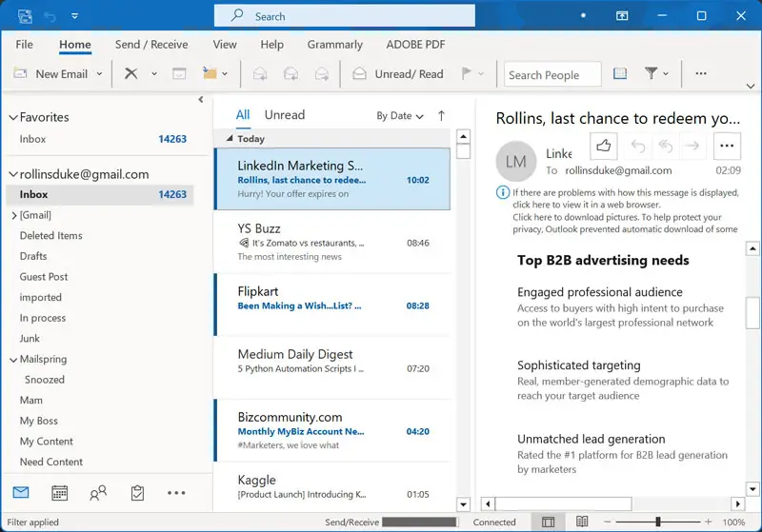
Task: Open the People contacts icon
Action: coord(98,493)
